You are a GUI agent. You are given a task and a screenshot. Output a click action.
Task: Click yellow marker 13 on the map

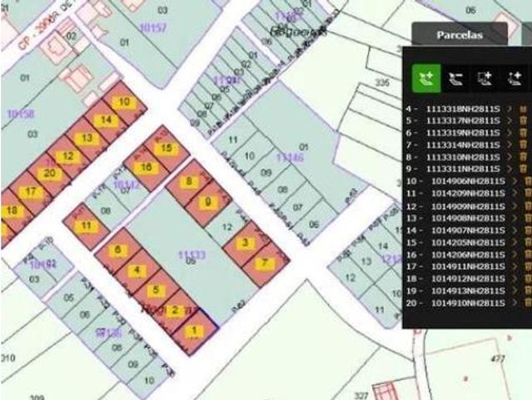click(x=87, y=138)
